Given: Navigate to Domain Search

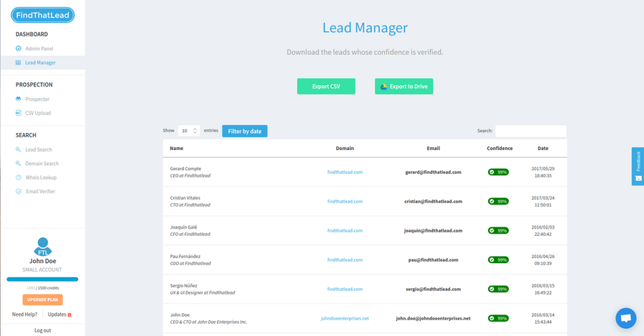Looking at the screenshot, I should pos(43,163).
